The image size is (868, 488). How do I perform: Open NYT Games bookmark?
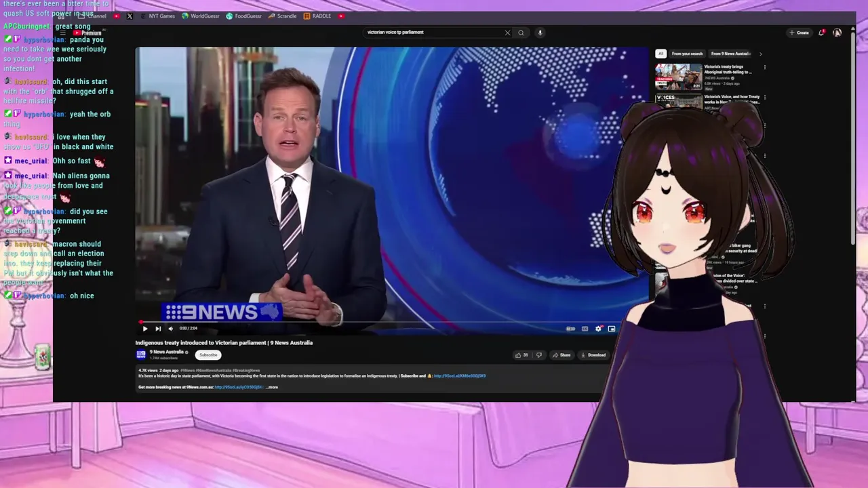(x=158, y=16)
